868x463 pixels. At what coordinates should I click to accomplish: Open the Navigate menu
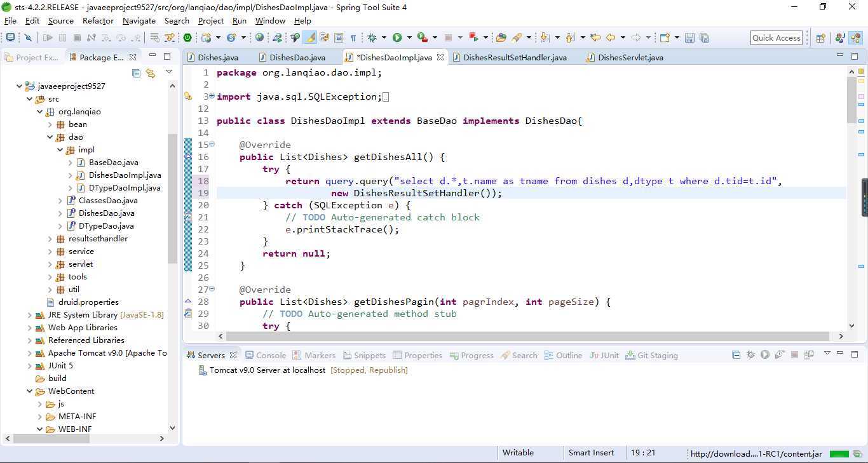tap(139, 20)
